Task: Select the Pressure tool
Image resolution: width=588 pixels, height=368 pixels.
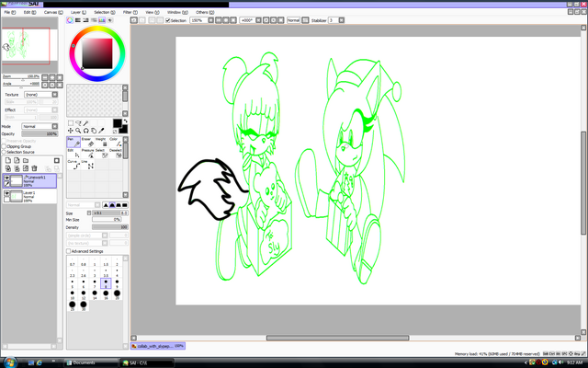Action: 87,154
